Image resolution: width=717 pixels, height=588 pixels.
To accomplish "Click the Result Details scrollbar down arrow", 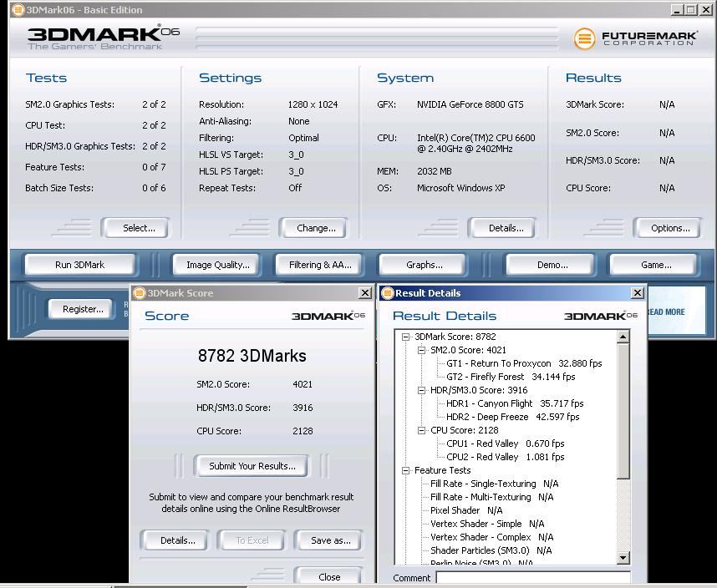I will click(623, 557).
